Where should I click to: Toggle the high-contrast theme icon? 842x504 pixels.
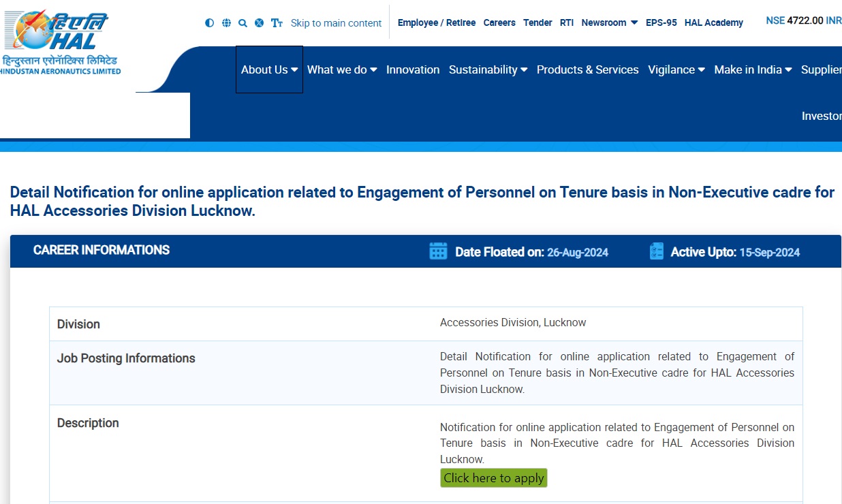209,23
